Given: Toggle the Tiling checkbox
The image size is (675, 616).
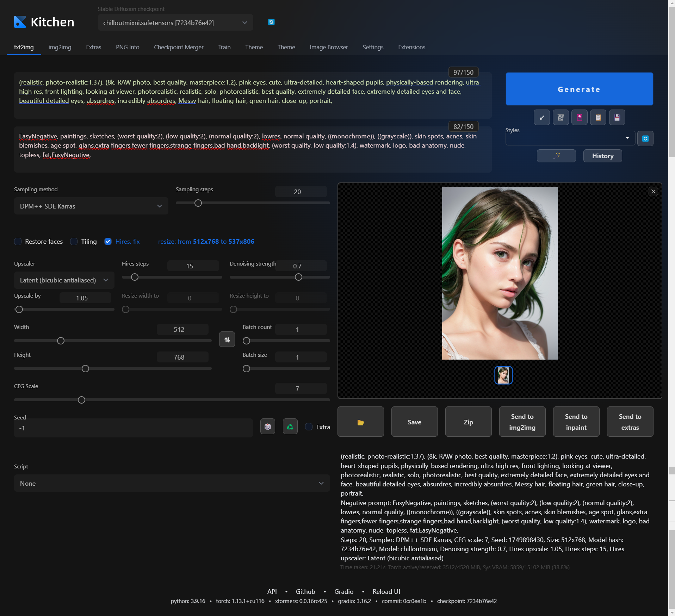Looking at the screenshot, I should (74, 242).
